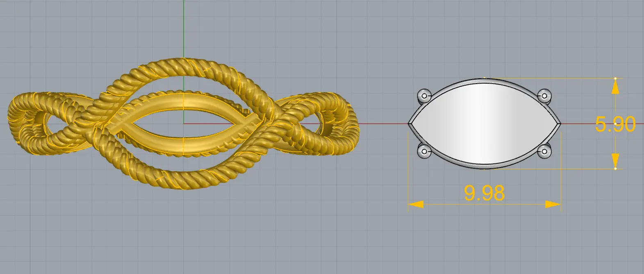Click the top-left prong of bezel
The height and width of the screenshot is (274, 644).
coord(424,96)
